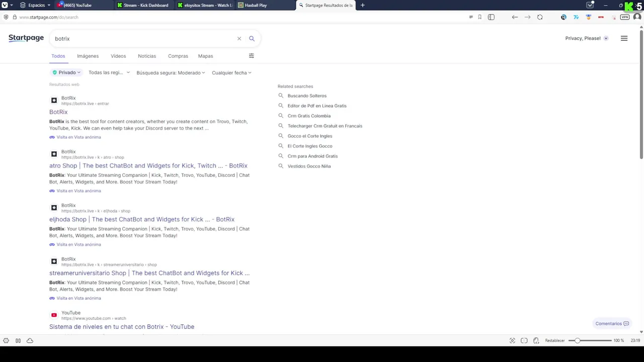This screenshot has width=644, height=362.
Task: Expand the Todas las regiones dropdown
Action: point(109,72)
